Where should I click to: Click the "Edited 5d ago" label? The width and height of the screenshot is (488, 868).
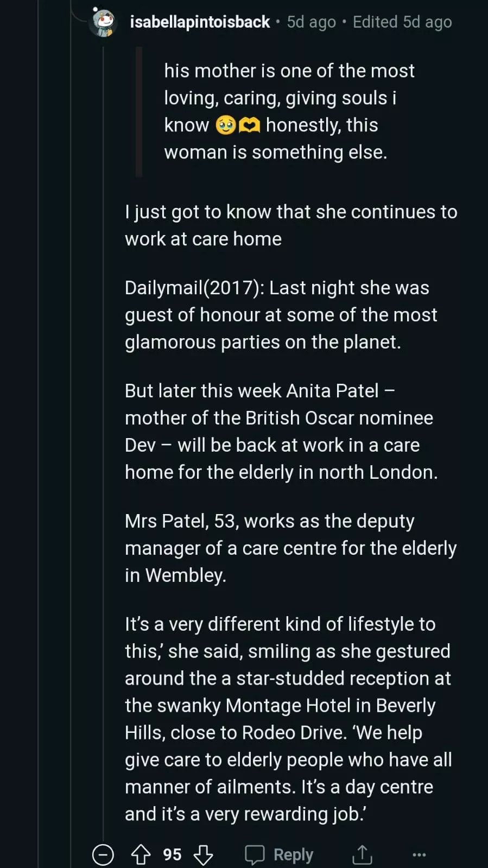[402, 22]
